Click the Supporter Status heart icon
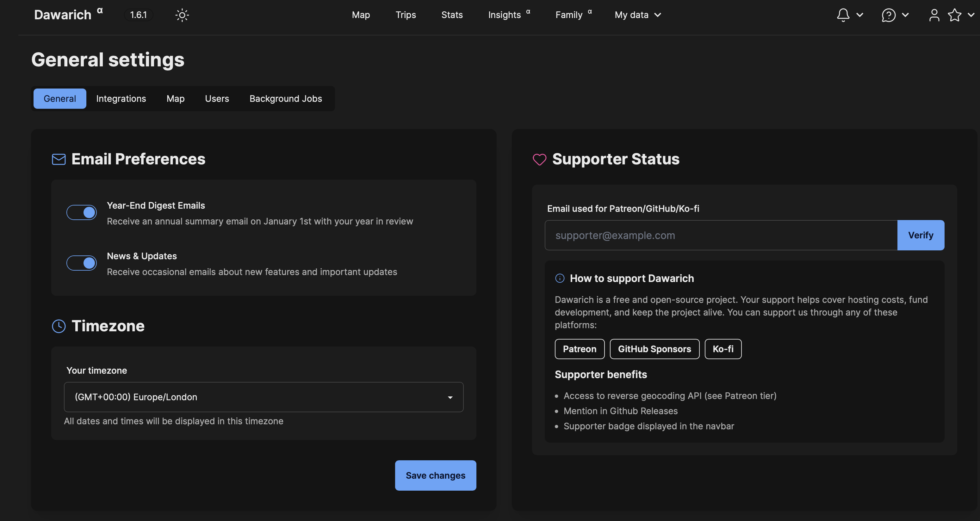The height and width of the screenshot is (521, 980). [x=539, y=159]
